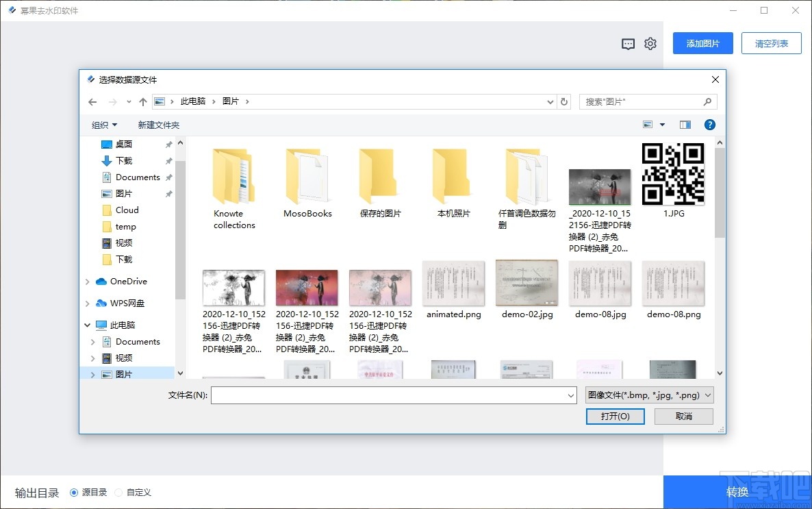Open settings gear in main window
812x509 pixels.
650,44
